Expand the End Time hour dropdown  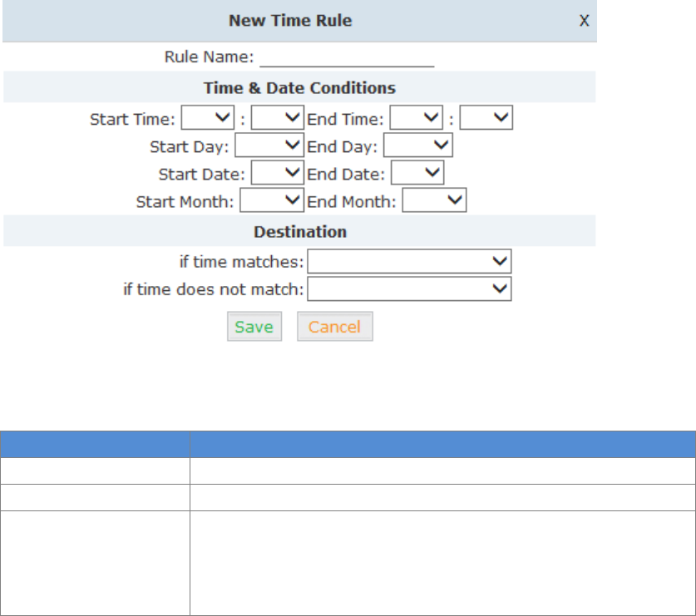click(417, 119)
